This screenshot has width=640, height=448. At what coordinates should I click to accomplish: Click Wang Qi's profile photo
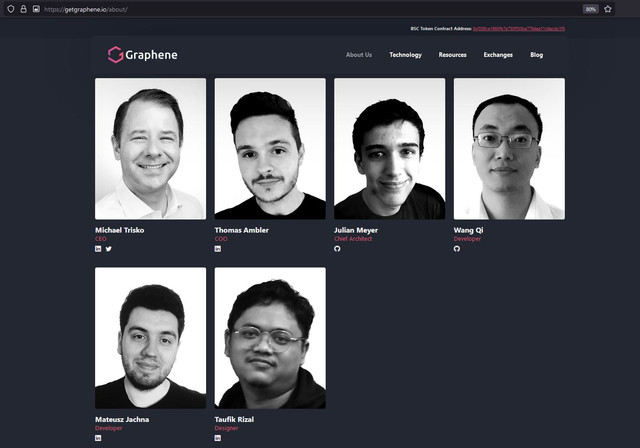coord(509,149)
